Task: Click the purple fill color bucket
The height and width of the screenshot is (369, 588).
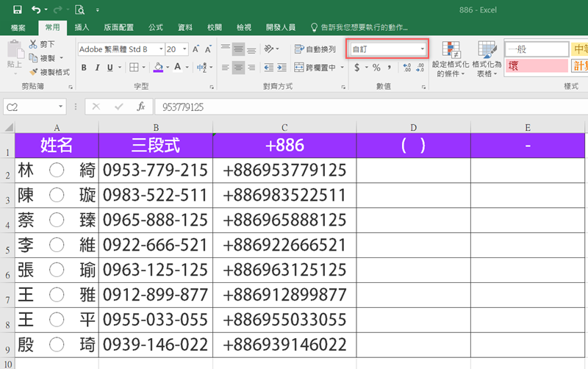Action: (157, 68)
